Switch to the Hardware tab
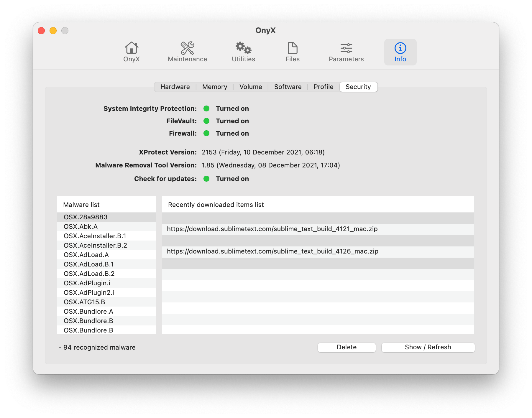Image resolution: width=532 pixels, height=418 pixels. pyautogui.click(x=175, y=87)
